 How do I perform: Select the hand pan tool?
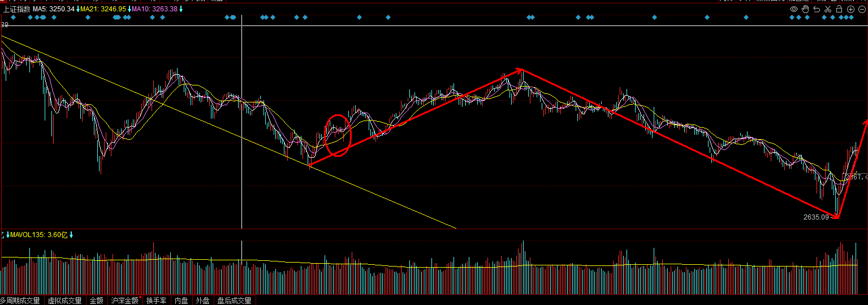coord(805,9)
